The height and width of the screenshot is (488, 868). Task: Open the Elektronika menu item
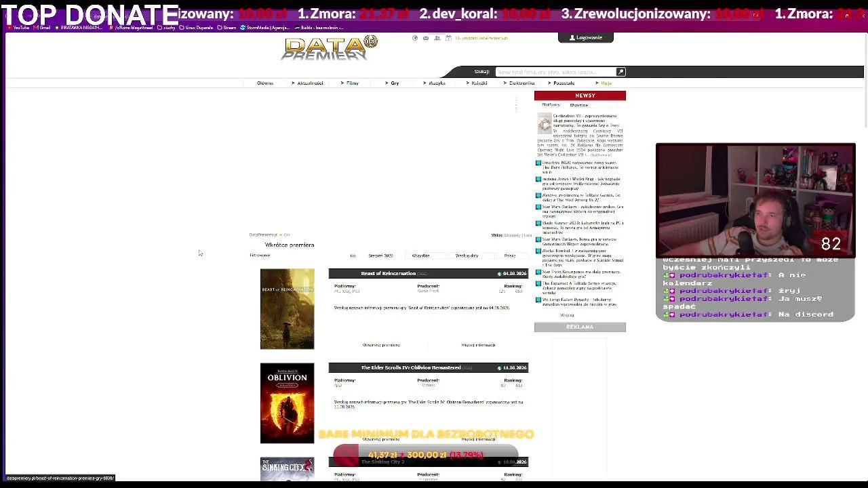[x=521, y=83]
